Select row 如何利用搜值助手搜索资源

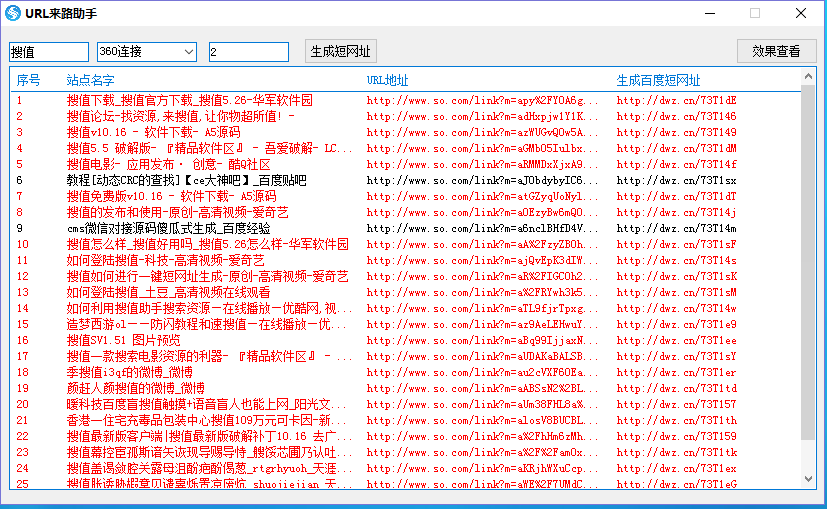[x=405, y=308]
